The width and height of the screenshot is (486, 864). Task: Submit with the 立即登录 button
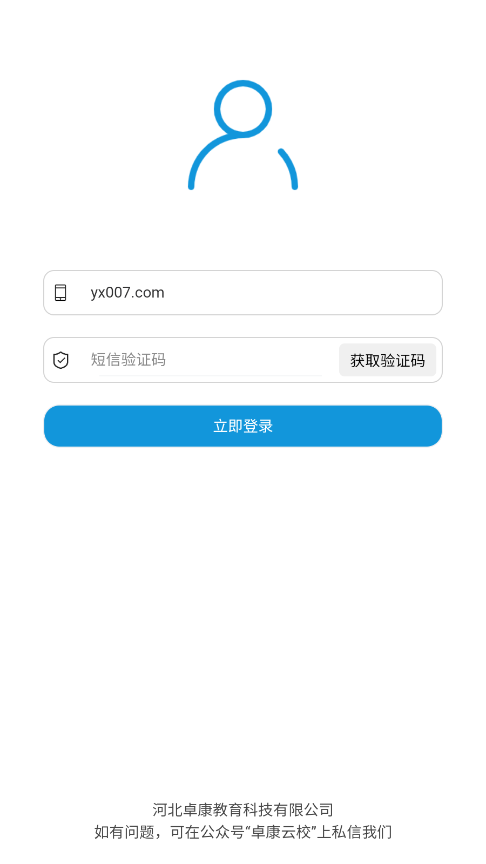click(243, 426)
